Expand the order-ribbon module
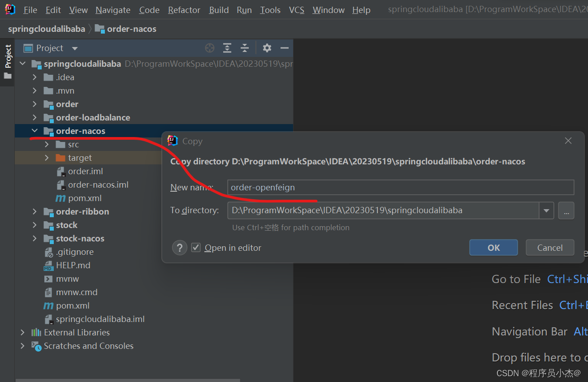Image resolution: width=588 pixels, height=382 pixels. tap(35, 212)
